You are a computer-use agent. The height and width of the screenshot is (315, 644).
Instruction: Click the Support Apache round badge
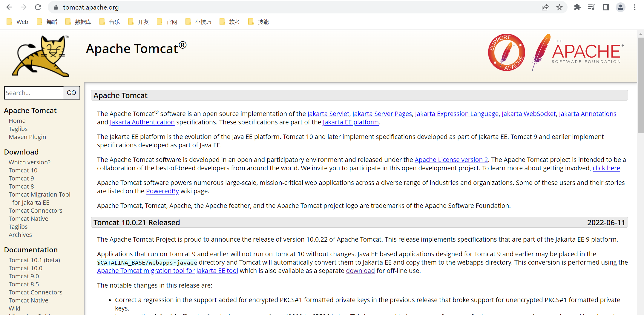pos(507,52)
